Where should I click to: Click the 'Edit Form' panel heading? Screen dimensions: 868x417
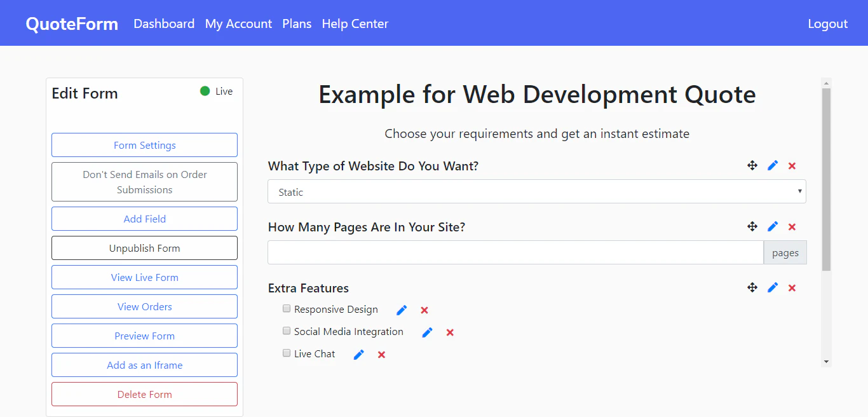tap(85, 93)
